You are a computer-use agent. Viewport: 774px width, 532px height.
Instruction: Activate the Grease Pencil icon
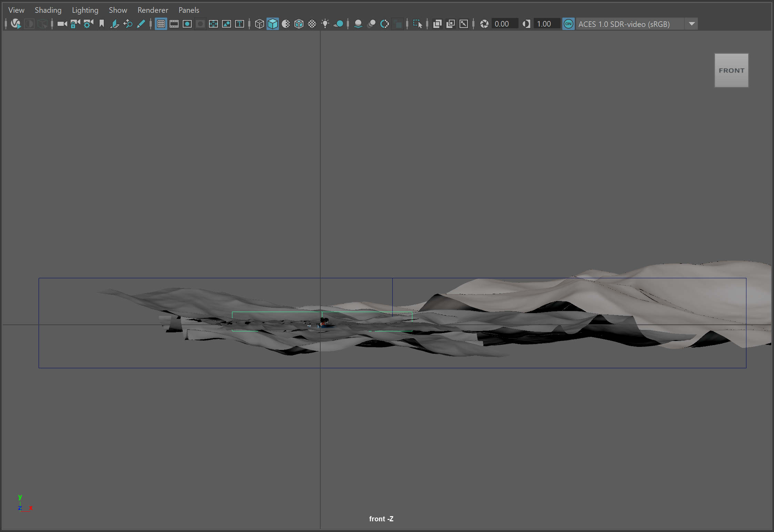[141, 24]
